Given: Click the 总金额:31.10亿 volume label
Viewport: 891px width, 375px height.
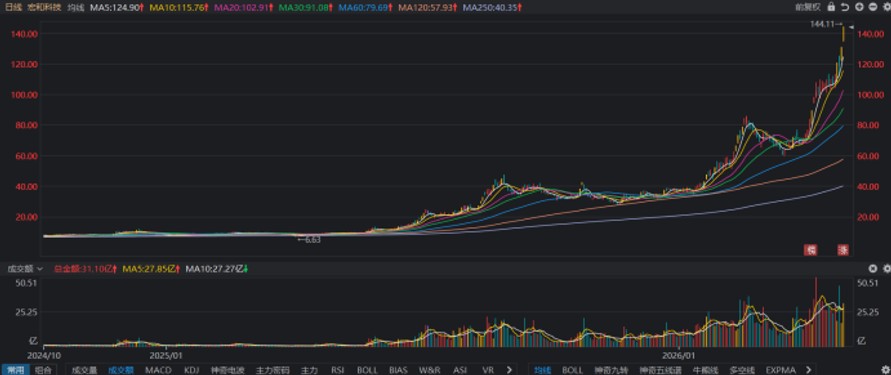Looking at the screenshot, I should [x=84, y=269].
